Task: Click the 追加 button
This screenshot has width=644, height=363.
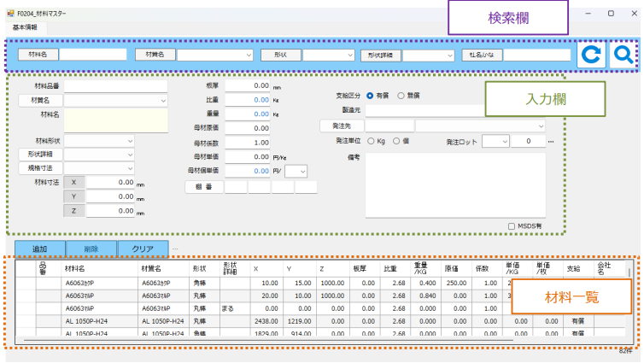Action: click(x=40, y=249)
